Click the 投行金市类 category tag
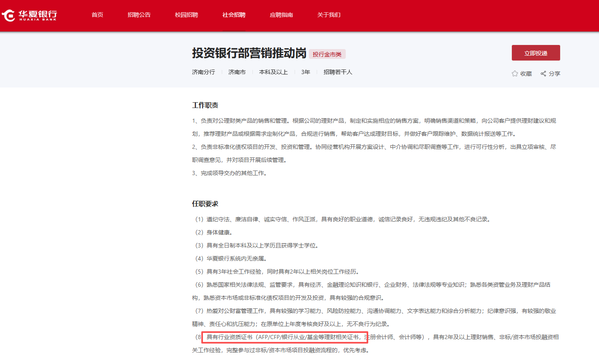599x364 pixels. coord(327,54)
